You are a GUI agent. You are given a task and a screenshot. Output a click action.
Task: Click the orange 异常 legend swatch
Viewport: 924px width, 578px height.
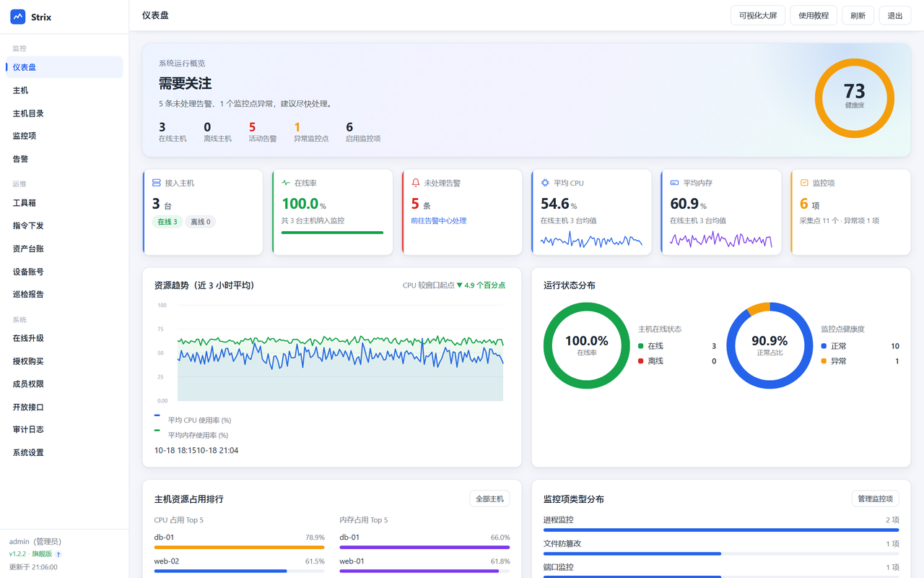824,361
